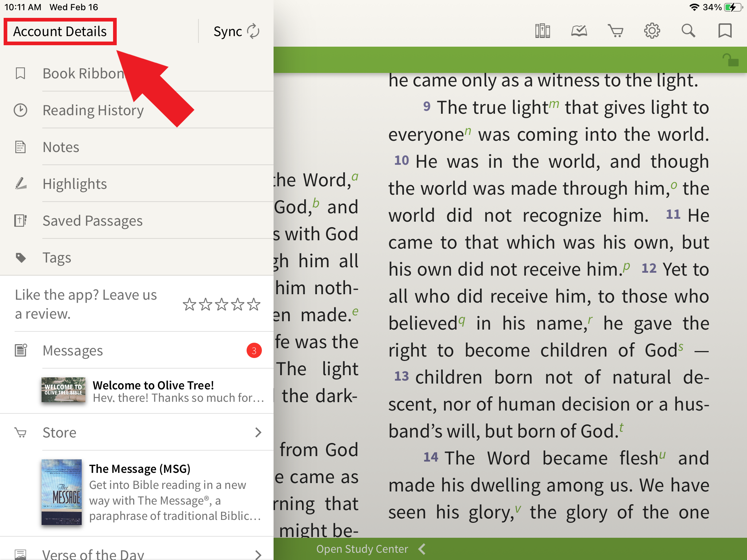
Task: Tap the Sync refresh icon
Action: click(x=253, y=31)
